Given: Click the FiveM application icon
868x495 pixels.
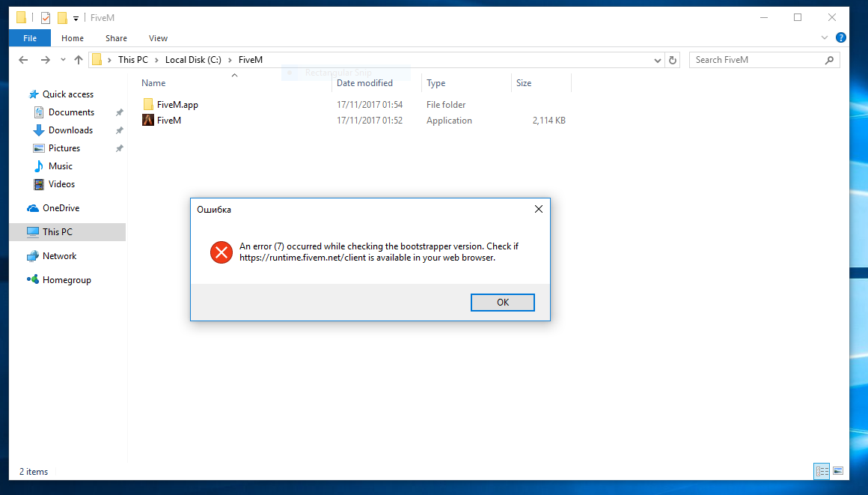Looking at the screenshot, I should tap(148, 120).
